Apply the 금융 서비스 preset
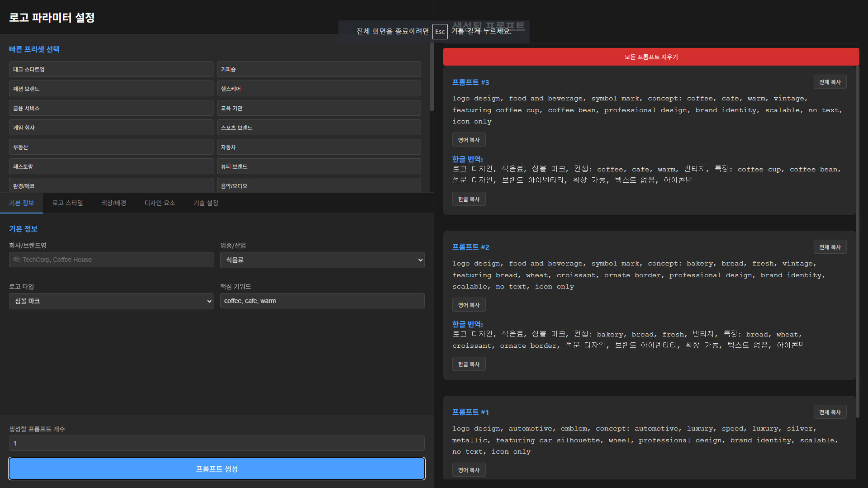The image size is (868, 488). [x=111, y=108]
